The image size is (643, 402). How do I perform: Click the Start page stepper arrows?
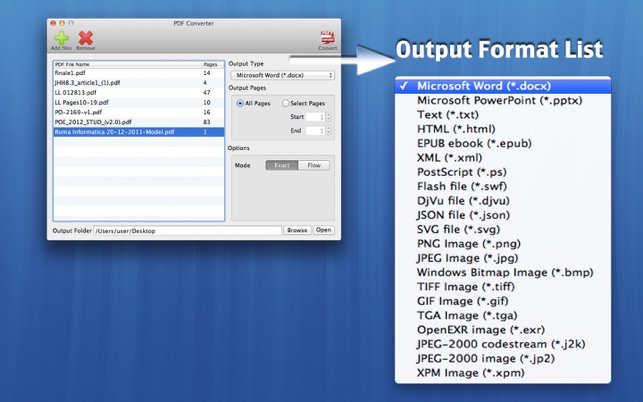point(328,117)
